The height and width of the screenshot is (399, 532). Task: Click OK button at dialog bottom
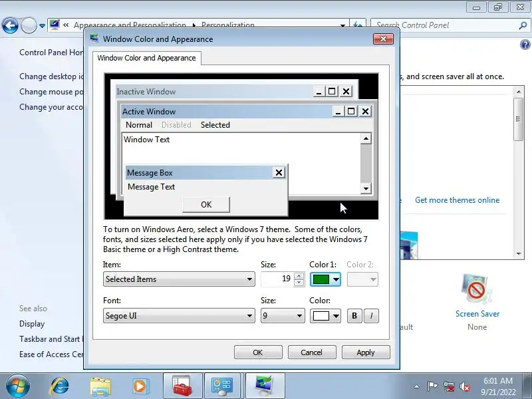click(258, 352)
